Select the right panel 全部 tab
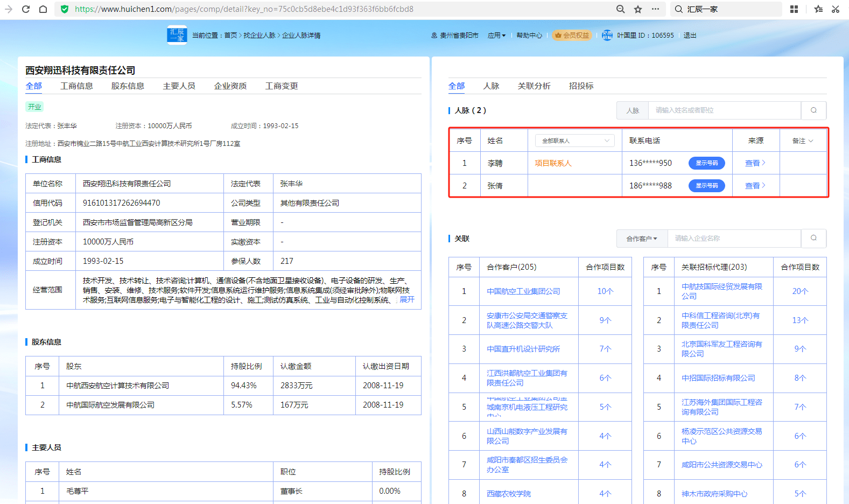849x504 pixels. (x=457, y=86)
